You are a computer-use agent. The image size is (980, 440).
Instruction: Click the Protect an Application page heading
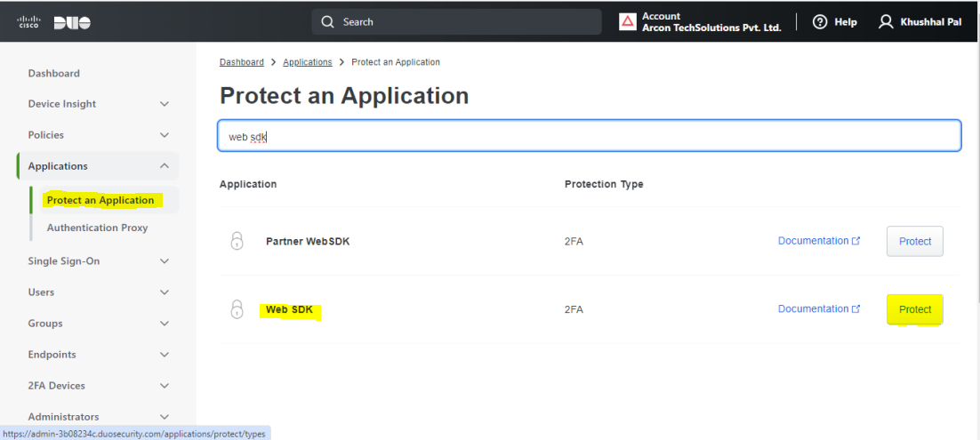[344, 96]
